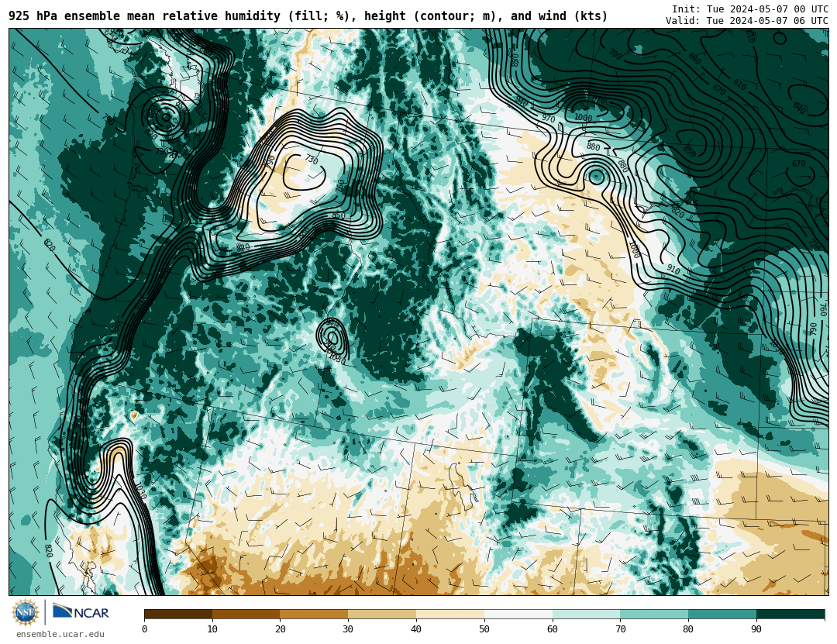This screenshot has height=644, width=837.
Task: Click the colorbar tick label '90'
Action: tap(756, 629)
